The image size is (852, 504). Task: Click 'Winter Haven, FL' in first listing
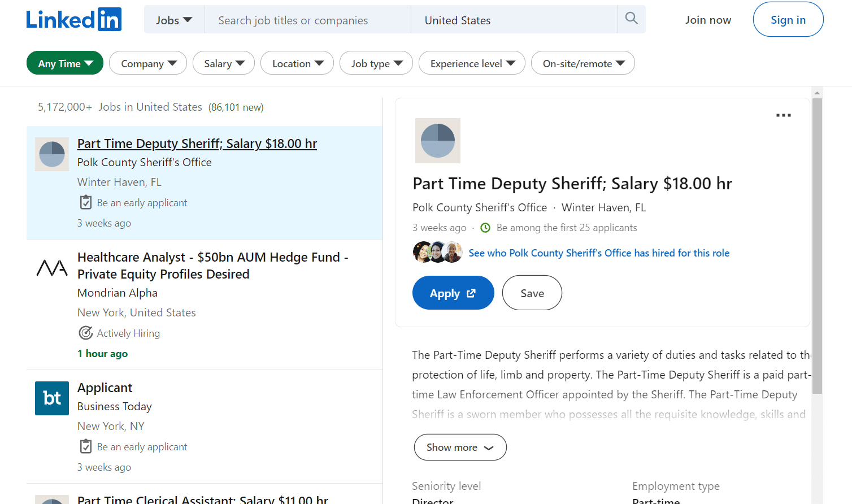click(x=119, y=182)
